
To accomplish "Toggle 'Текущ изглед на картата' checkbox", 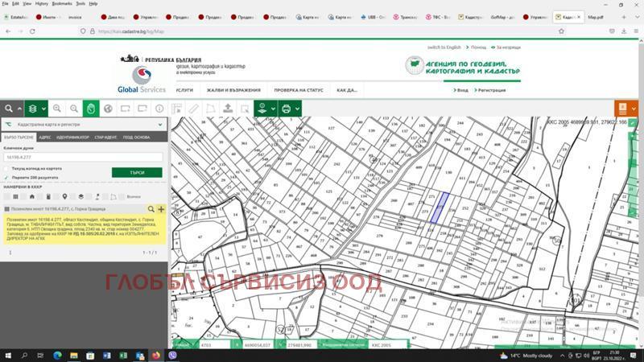I will tap(6, 168).
